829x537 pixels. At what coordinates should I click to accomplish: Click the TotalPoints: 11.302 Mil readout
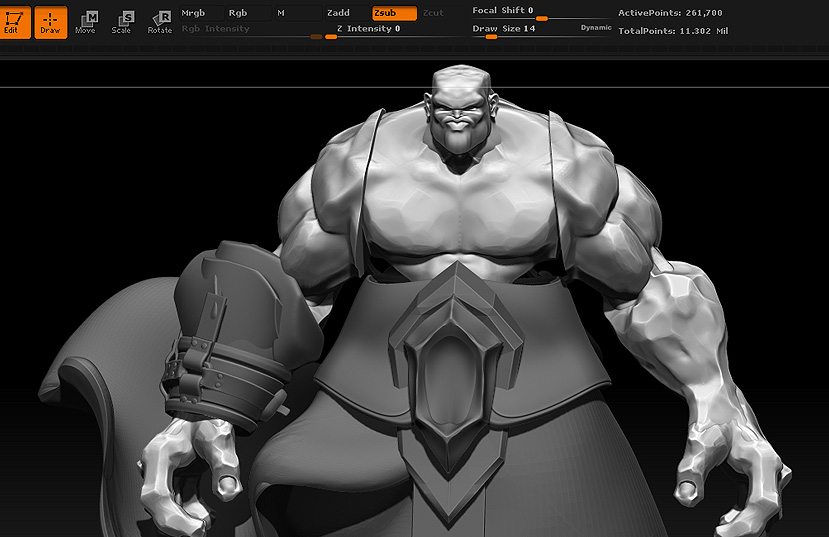coord(673,31)
